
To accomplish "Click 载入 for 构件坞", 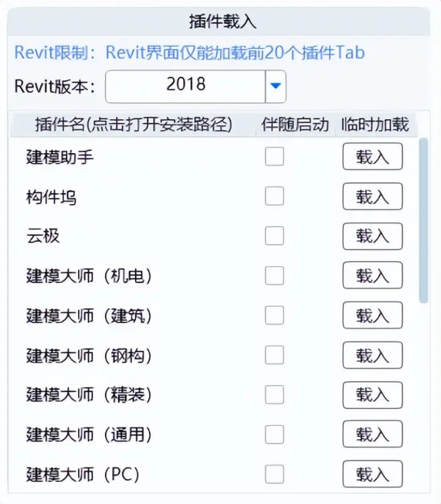I will (373, 197).
